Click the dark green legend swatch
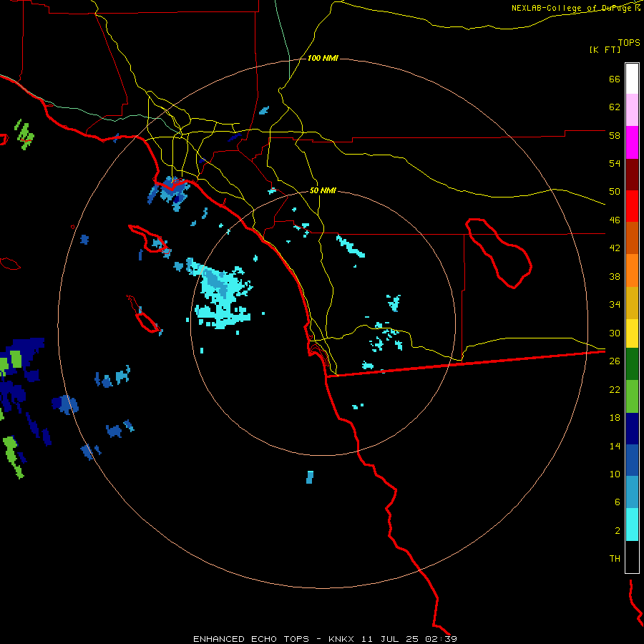This screenshot has height=644, width=644. pyautogui.click(x=632, y=364)
